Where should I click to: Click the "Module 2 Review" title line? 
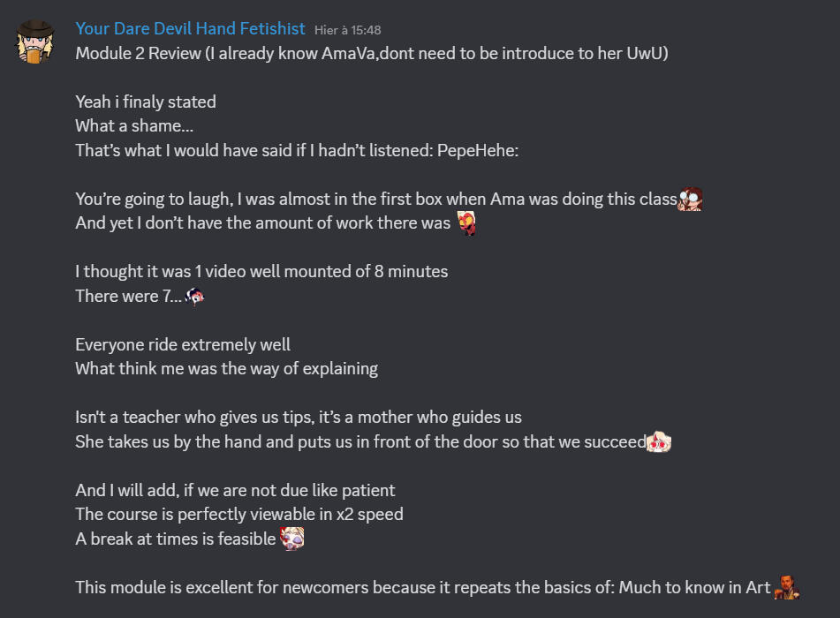coord(371,54)
